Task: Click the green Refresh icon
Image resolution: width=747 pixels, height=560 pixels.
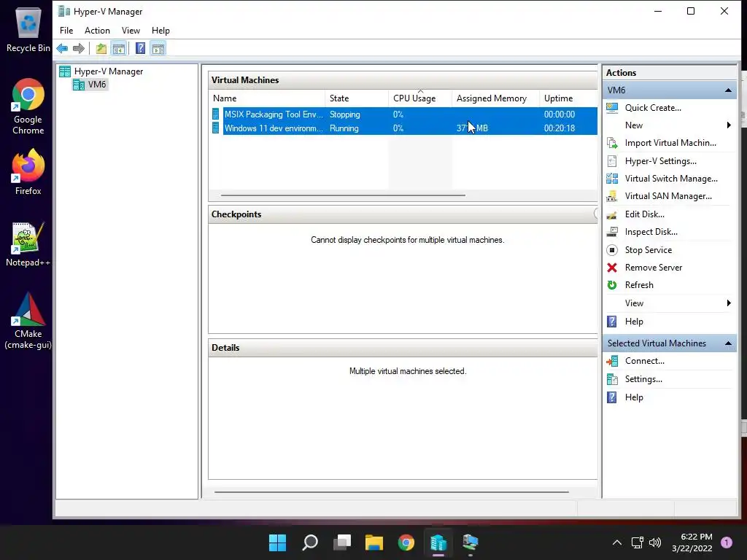Action: pyautogui.click(x=612, y=285)
